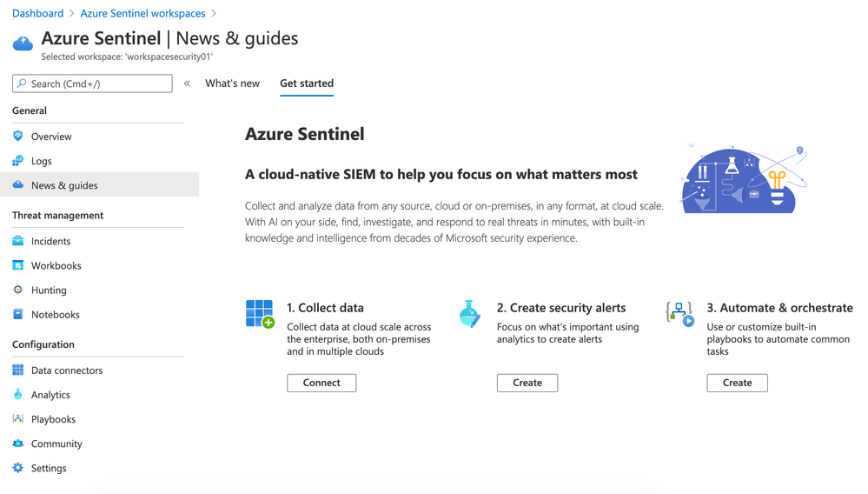Click the Logs icon in sidebar
The width and height of the screenshot is (868, 494).
[x=17, y=161]
